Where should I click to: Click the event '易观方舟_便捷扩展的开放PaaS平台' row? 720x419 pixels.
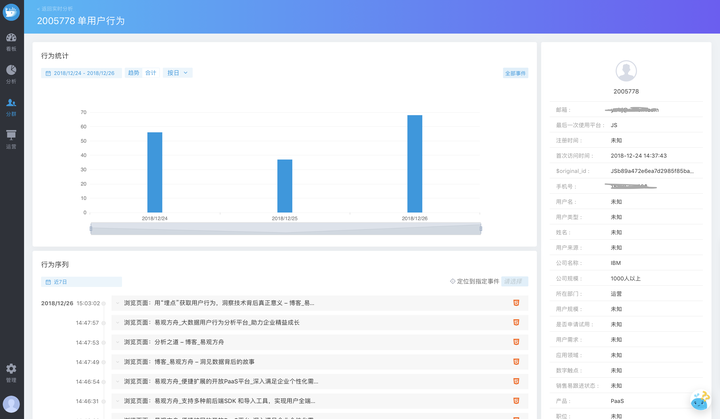[320, 381]
